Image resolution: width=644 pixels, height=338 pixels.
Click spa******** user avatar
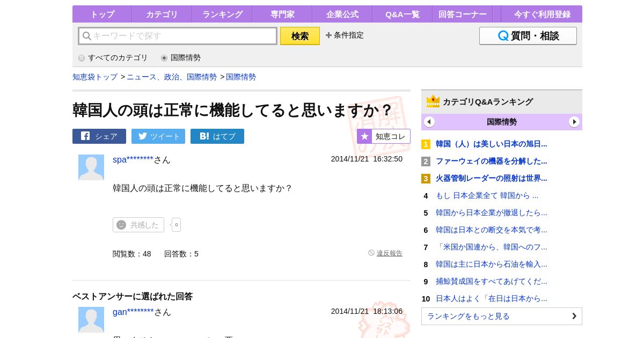(x=91, y=167)
